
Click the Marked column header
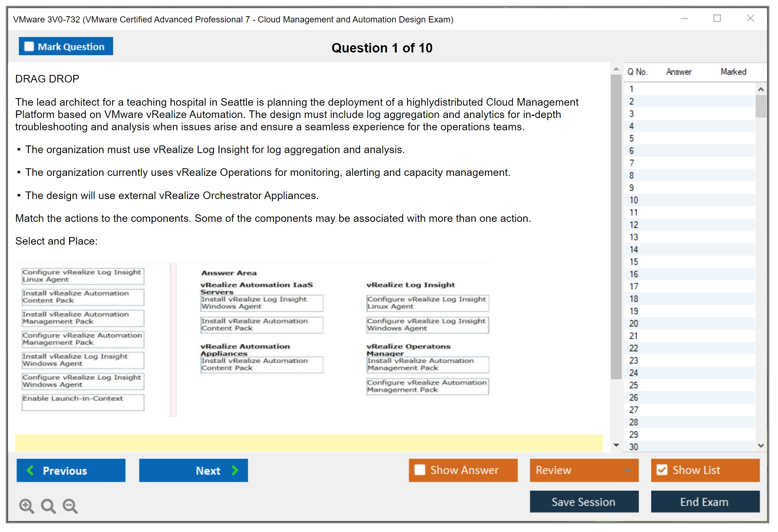(733, 72)
